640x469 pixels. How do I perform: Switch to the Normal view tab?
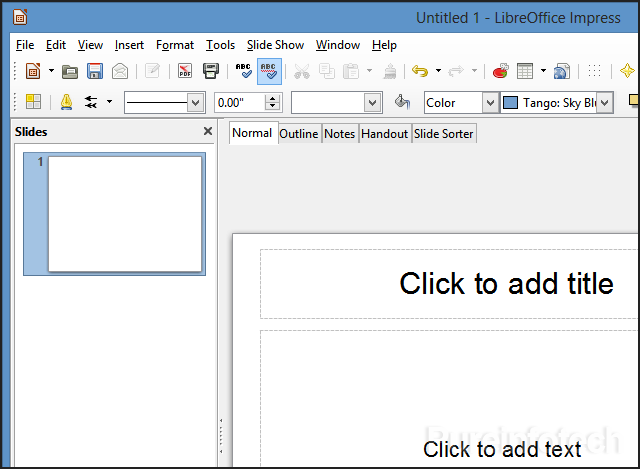[252, 133]
